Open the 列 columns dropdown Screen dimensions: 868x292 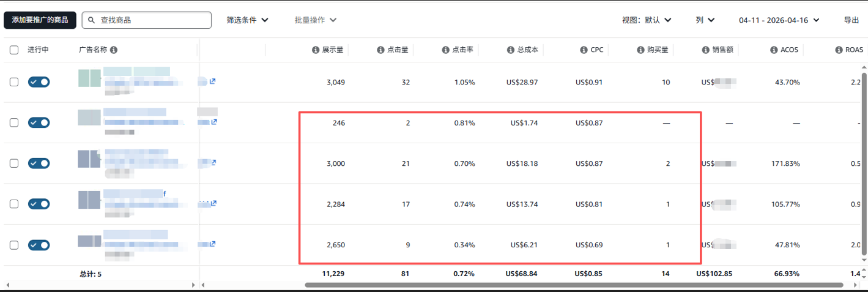pos(705,20)
